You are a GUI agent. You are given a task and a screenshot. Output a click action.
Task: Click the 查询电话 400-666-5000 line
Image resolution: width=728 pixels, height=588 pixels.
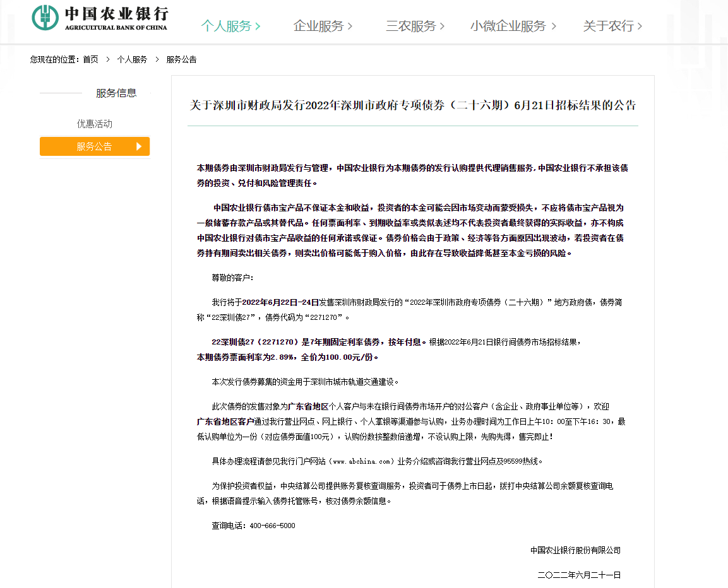(x=253, y=526)
